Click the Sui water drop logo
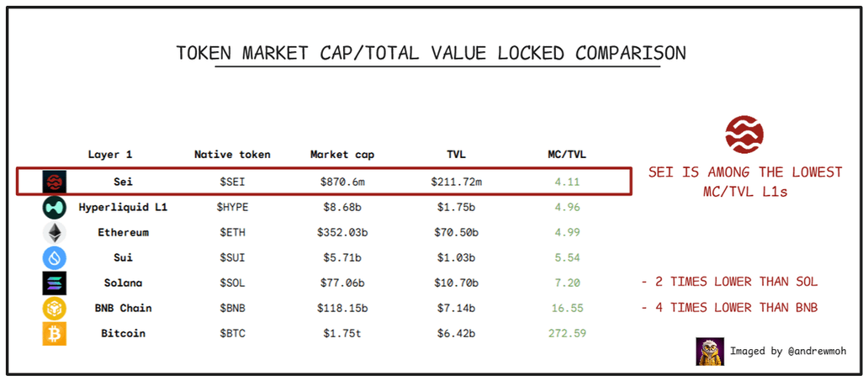This screenshot has height=381, width=868. click(x=54, y=257)
